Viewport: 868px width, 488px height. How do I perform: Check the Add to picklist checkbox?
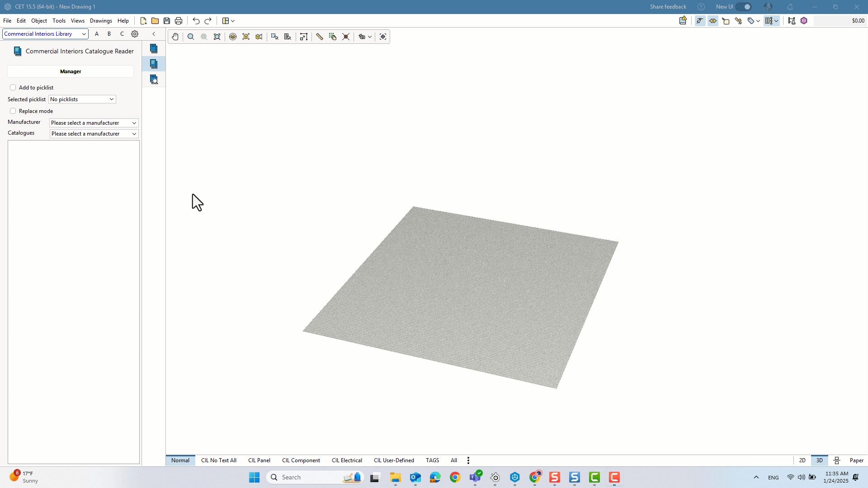tap(13, 88)
